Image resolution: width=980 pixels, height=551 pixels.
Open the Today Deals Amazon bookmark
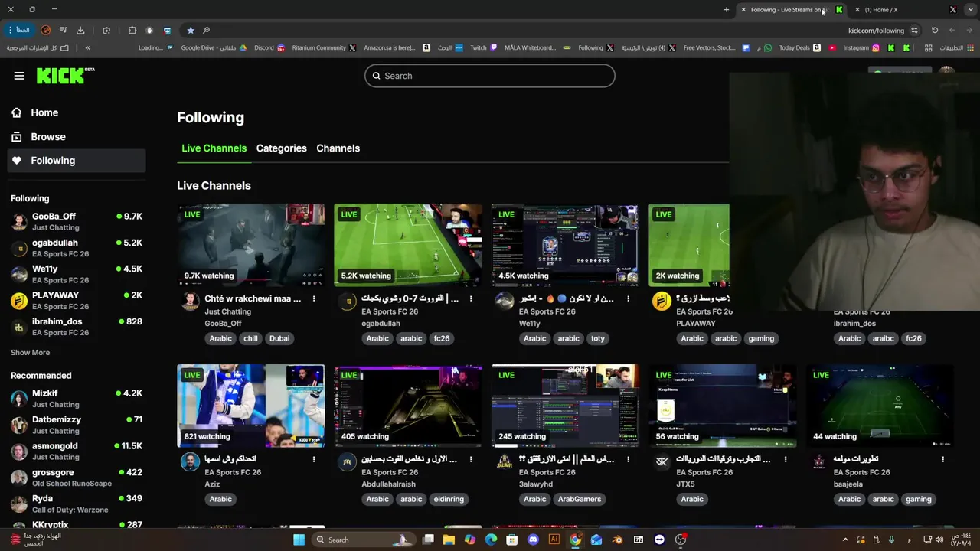(x=800, y=47)
